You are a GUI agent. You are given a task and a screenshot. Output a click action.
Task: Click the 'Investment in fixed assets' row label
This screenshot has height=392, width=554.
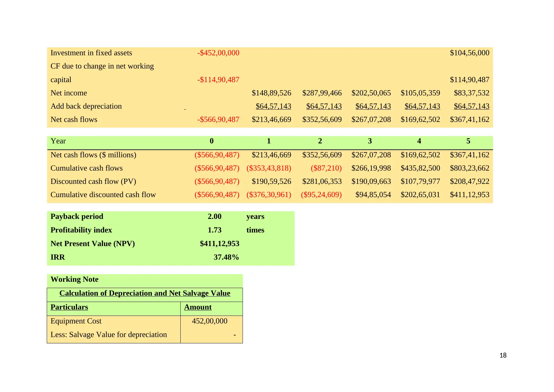click(x=91, y=53)
